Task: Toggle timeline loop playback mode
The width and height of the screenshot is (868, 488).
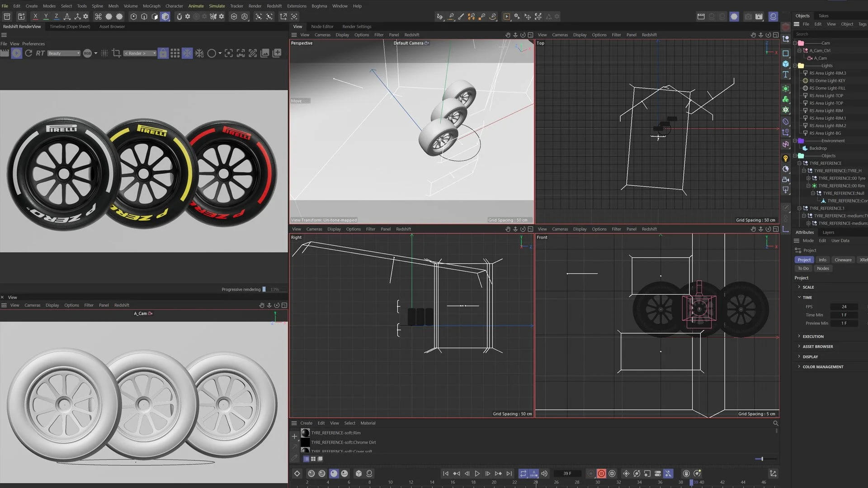Action: coord(523,474)
